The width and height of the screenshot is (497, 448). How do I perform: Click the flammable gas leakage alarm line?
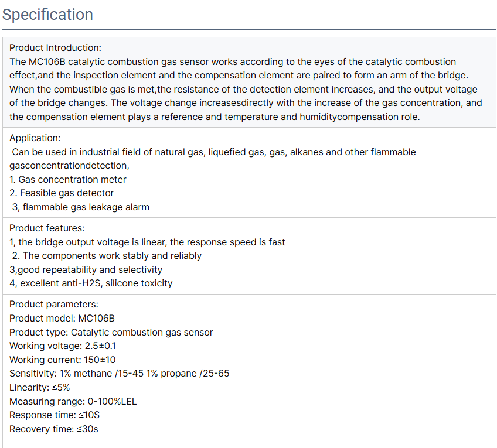(81, 207)
